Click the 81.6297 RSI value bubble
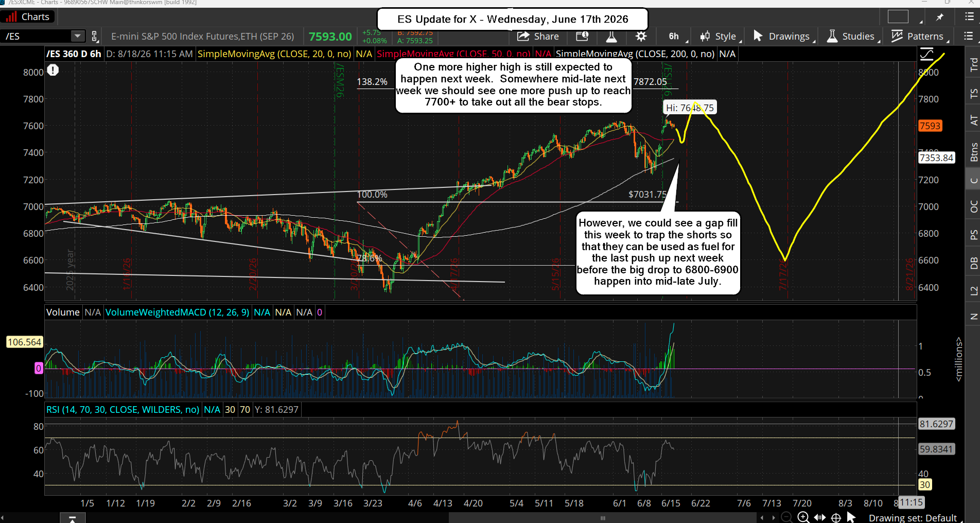980x523 pixels. point(937,424)
